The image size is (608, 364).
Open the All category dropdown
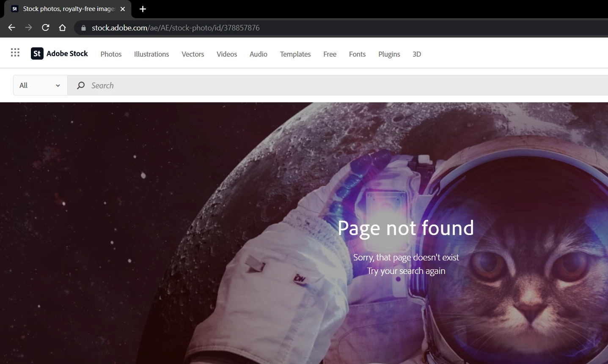pyautogui.click(x=40, y=85)
